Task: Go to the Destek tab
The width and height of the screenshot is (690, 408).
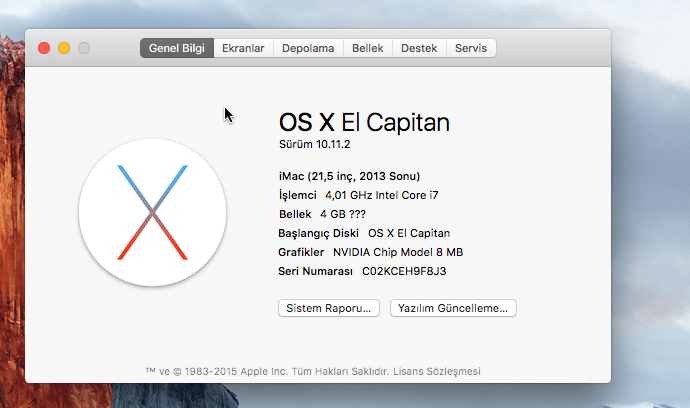Action: 419,48
